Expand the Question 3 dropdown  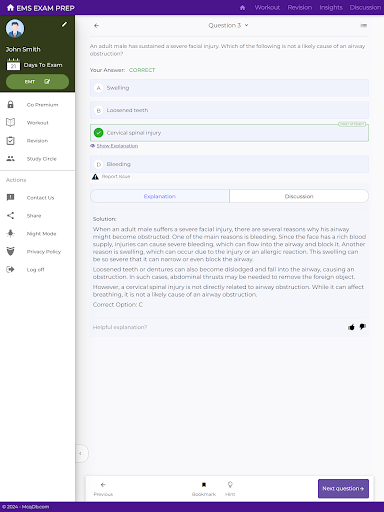click(228, 25)
